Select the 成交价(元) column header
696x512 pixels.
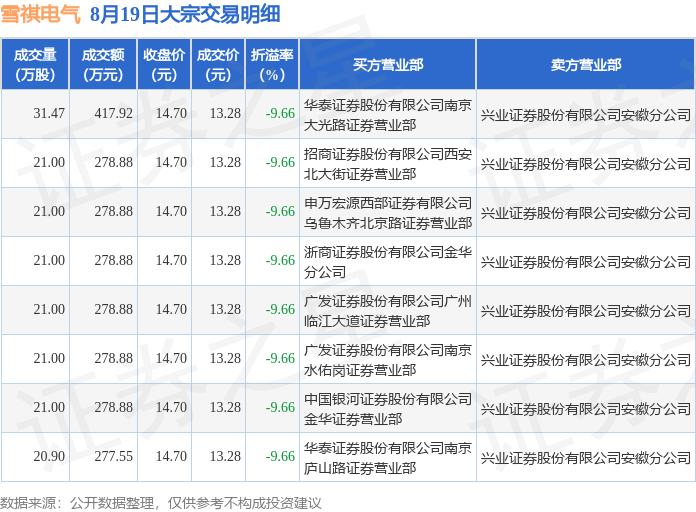point(218,64)
